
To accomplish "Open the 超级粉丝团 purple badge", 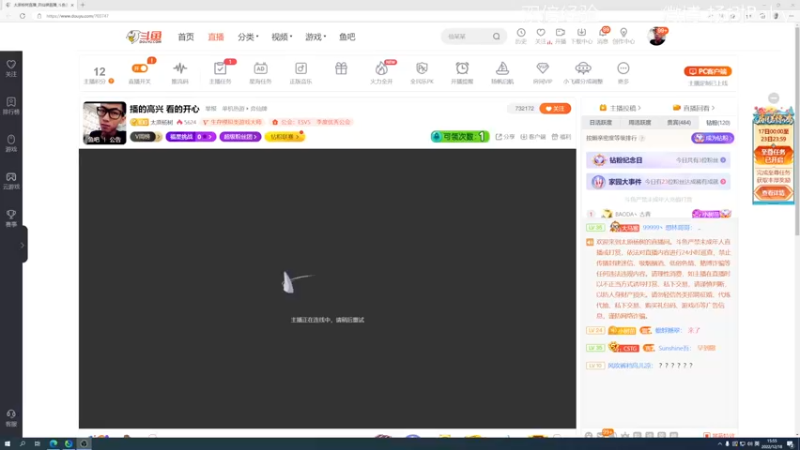I will [x=240, y=137].
